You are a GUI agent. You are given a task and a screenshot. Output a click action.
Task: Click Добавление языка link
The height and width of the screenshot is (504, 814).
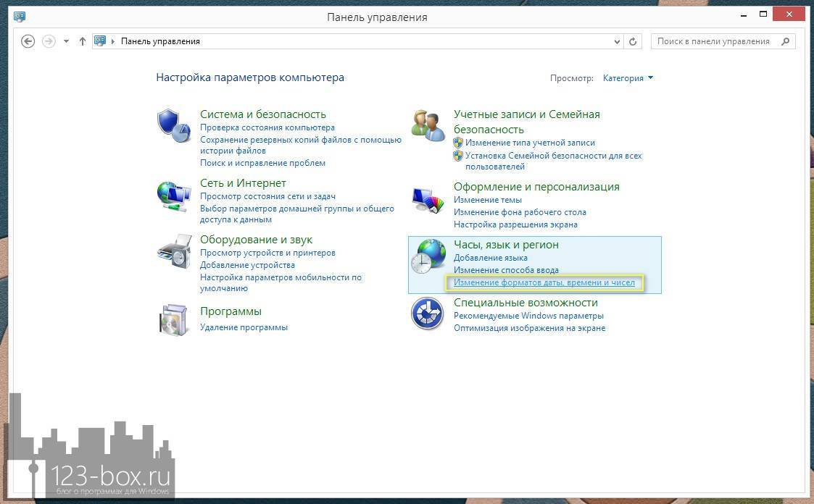pyautogui.click(x=491, y=258)
